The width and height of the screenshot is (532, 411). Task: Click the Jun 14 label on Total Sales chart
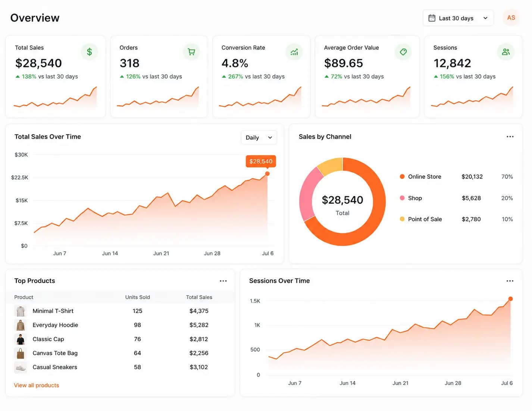point(110,253)
